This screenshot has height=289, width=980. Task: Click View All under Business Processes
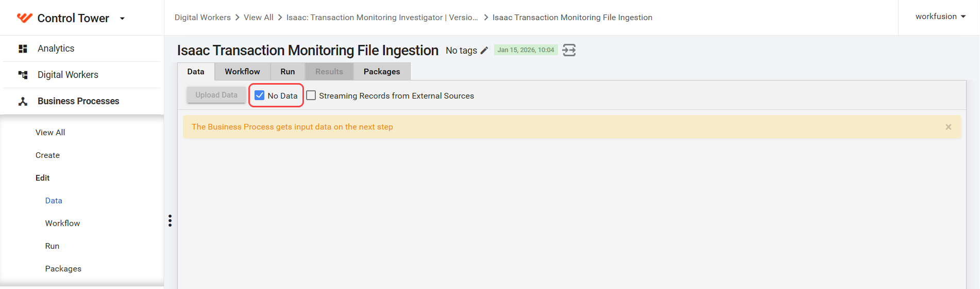point(50,133)
